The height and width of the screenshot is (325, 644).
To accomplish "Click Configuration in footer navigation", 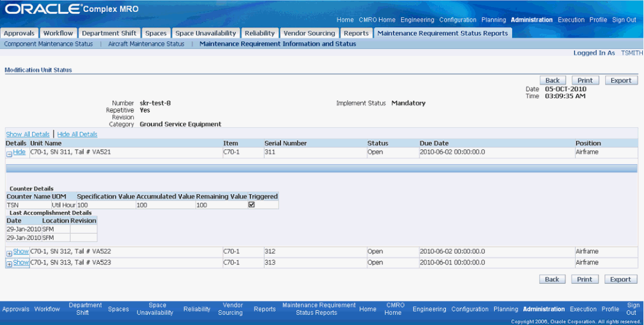I will click(470, 309).
